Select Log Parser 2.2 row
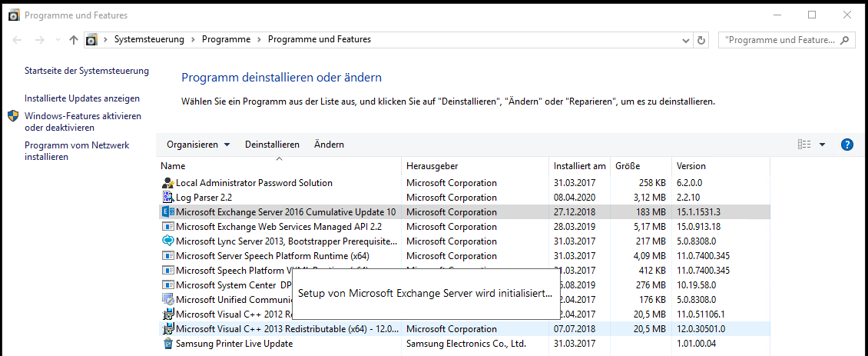This screenshot has width=868, height=356. click(464, 198)
